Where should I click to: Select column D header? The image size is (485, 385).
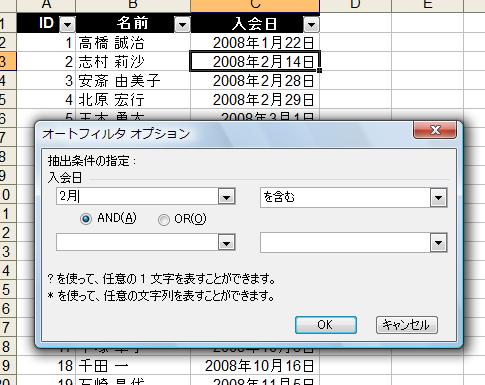(355, 5)
